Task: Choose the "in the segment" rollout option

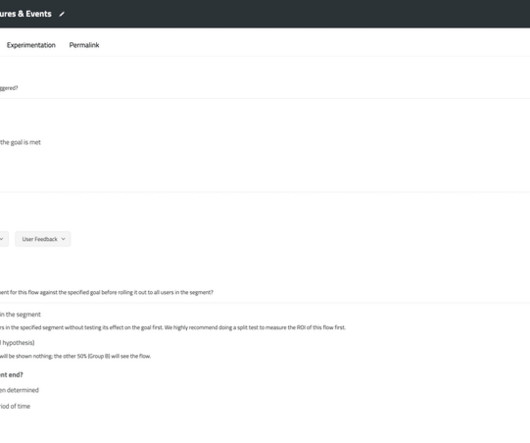Action: pyautogui.click(x=20, y=315)
